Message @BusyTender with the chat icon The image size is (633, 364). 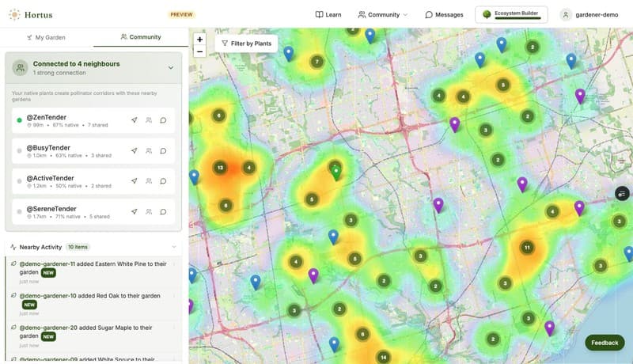pyautogui.click(x=163, y=151)
